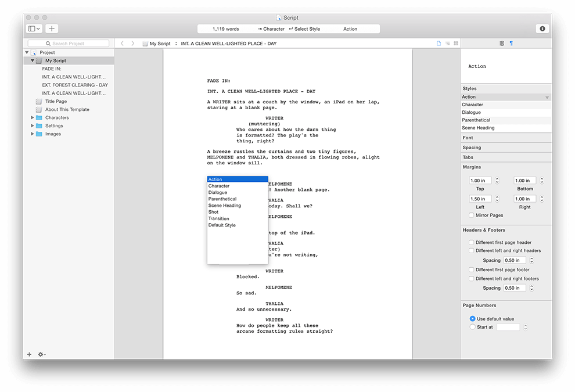
Task: Adjust Top margin stepper
Action: 497,181
